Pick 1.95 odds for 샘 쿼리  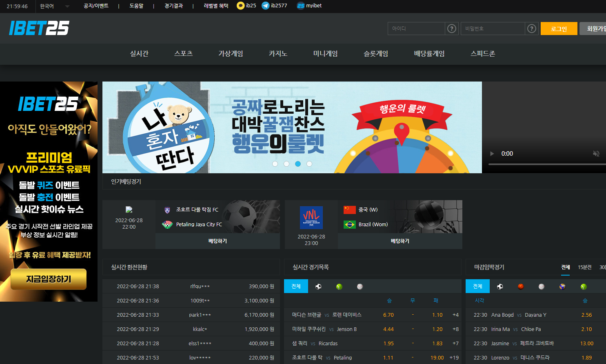[388, 343]
